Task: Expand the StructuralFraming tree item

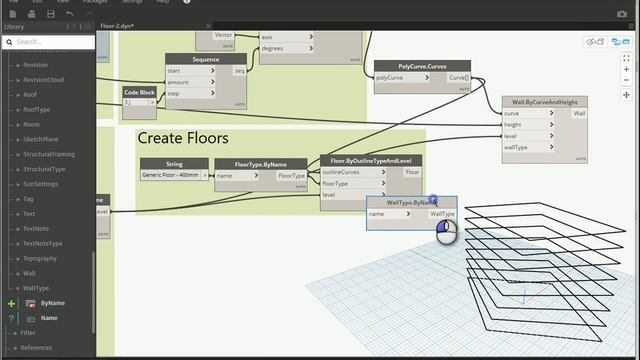Action: point(18,155)
